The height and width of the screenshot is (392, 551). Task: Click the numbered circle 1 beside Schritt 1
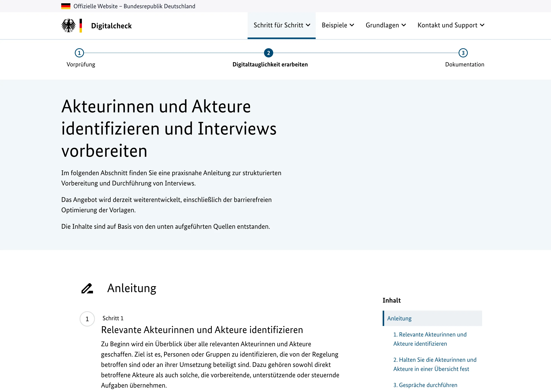[x=87, y=319]
